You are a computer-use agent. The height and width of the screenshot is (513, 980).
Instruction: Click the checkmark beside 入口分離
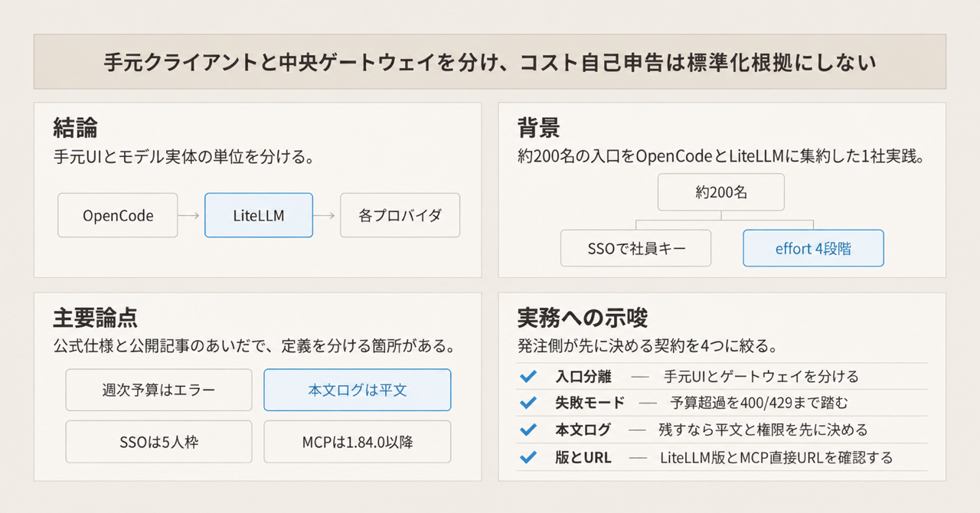tap(528, 377)
